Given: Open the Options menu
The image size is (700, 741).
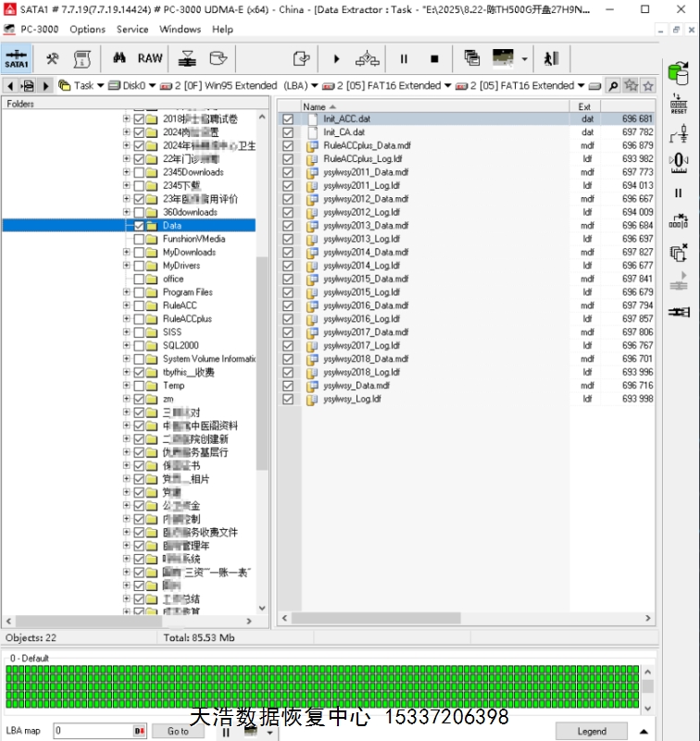Looking at the screenshot, I should [87, 29].
